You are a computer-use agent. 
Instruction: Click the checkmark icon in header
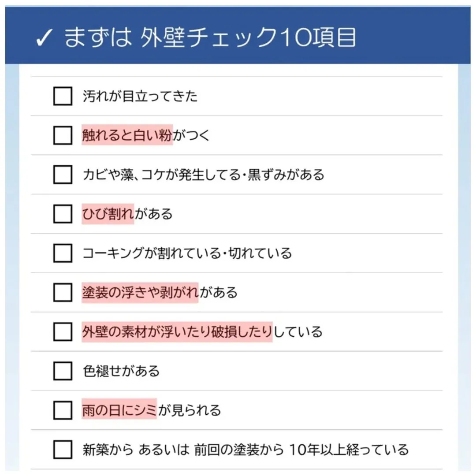click(x=45, y=39)
